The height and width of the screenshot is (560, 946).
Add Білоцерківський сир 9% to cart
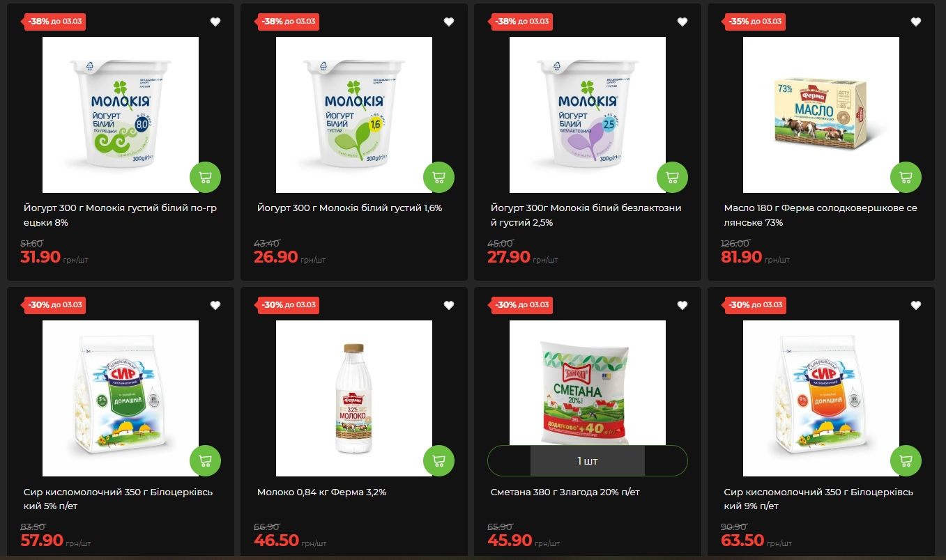(906, 461)
